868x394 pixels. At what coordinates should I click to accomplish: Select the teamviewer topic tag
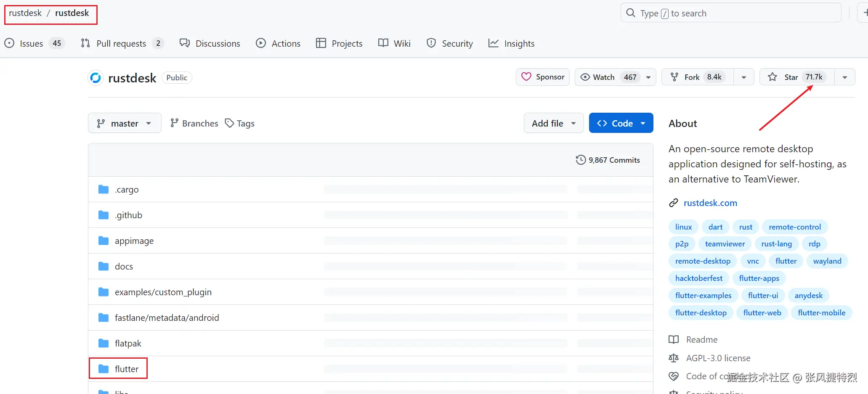[725, 244]
